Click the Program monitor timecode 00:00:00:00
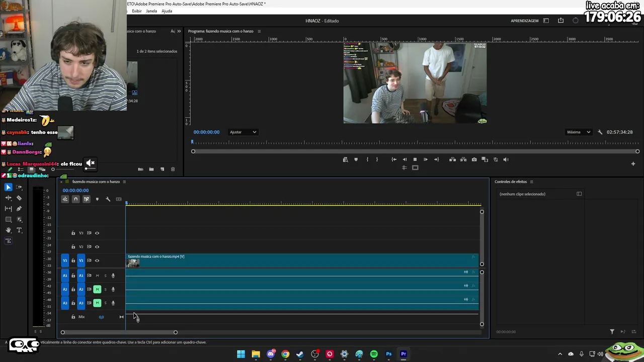 pos(206,132)
